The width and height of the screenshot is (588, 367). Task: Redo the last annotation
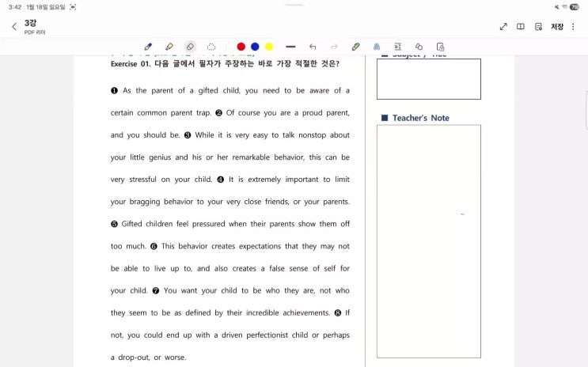[x=334, y=47]
